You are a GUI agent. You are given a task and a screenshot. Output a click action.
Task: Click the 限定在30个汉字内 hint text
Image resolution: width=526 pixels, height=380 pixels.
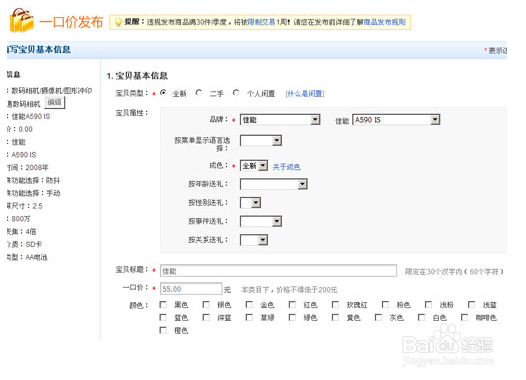(433, 271)
